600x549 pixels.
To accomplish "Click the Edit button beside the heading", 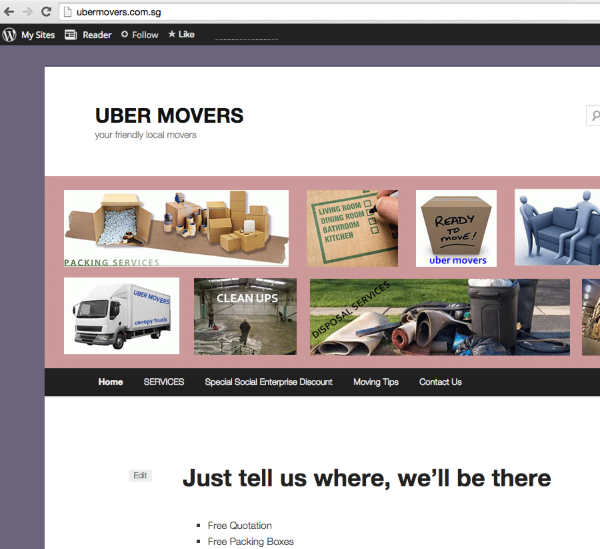I will [140, 476].
